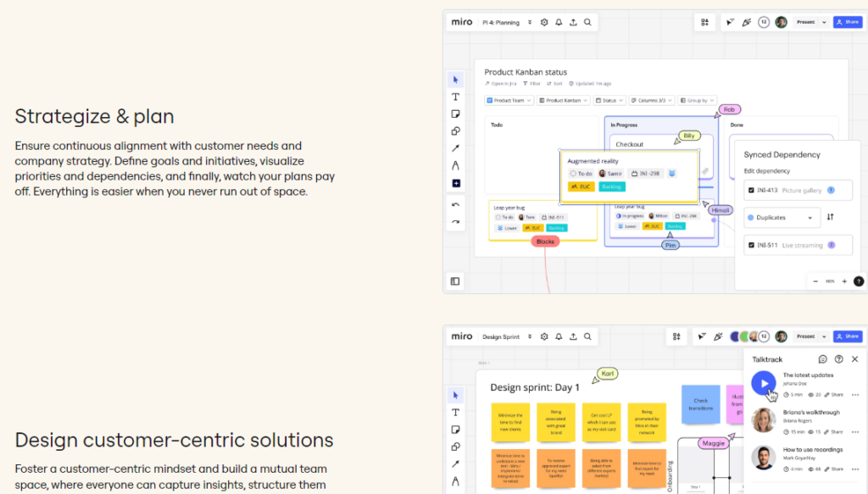Click the yellow EUC tag on Augmented reality card
The width and height of the screenshot is (868, 494).
pos(581,187)
